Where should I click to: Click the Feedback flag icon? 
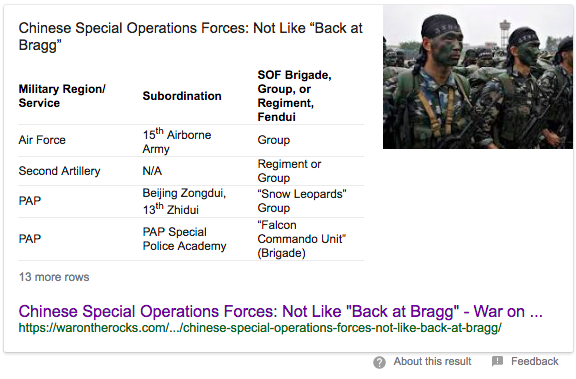497,361
